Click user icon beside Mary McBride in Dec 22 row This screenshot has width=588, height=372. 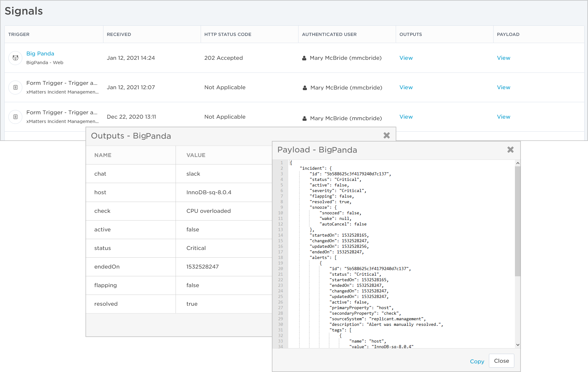click(x=304, y=118)
